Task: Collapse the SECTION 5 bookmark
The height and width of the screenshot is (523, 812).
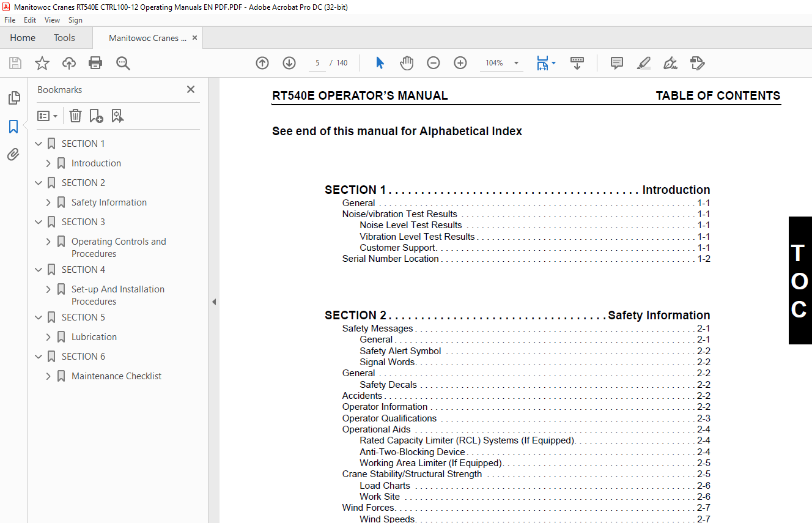Action: click(x=39, y=317)
